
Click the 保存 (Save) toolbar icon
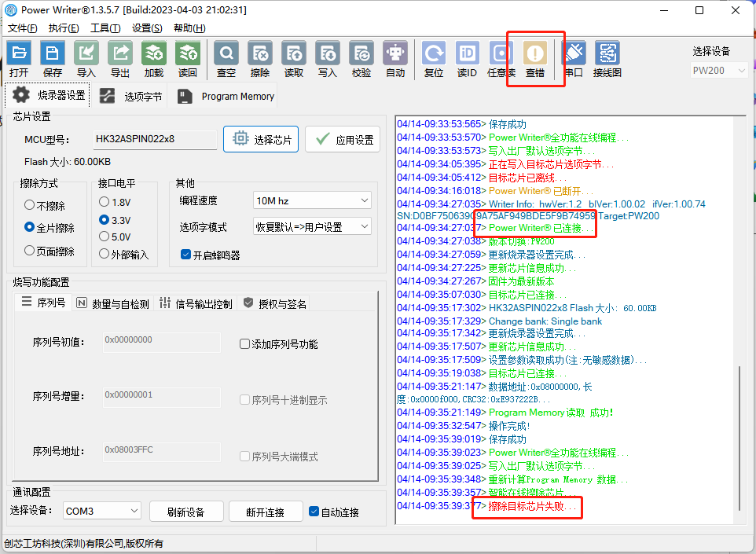pyautogui.click(x=53, y=59)
